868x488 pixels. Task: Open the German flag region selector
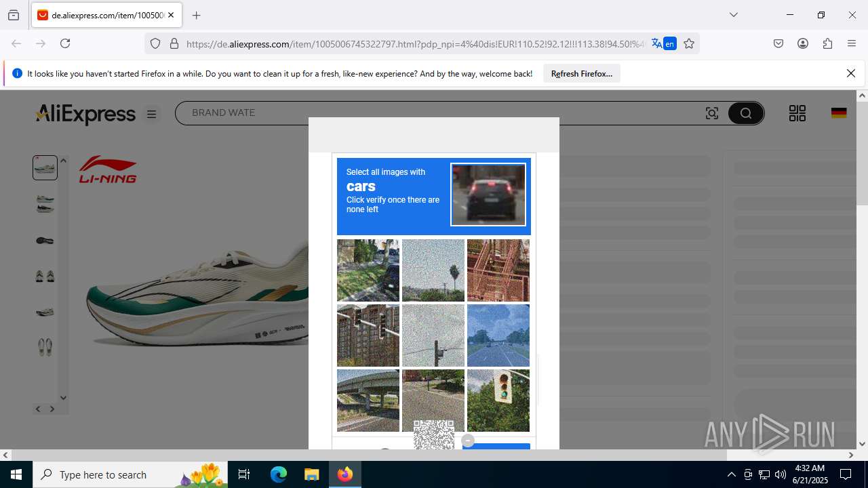click(839, 113)
